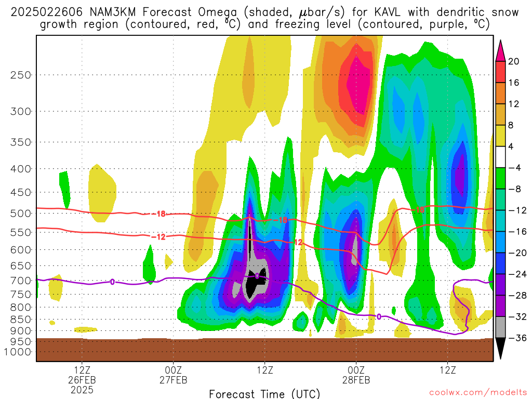Click the 350 pressure level label
532x399 pixels.
(21, 142)
